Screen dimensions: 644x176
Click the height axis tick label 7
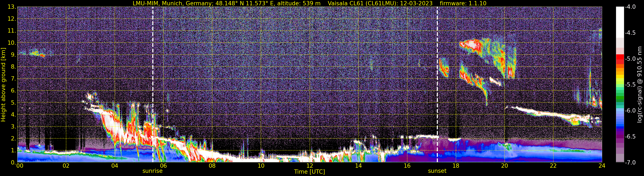coord(13,79)
